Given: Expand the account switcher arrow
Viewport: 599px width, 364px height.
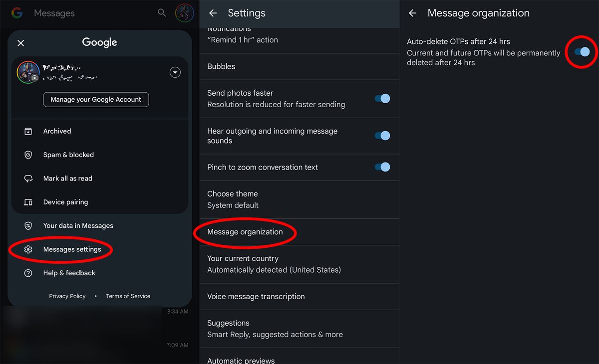Looking at the screenshot, I should (x=175, y=73).
